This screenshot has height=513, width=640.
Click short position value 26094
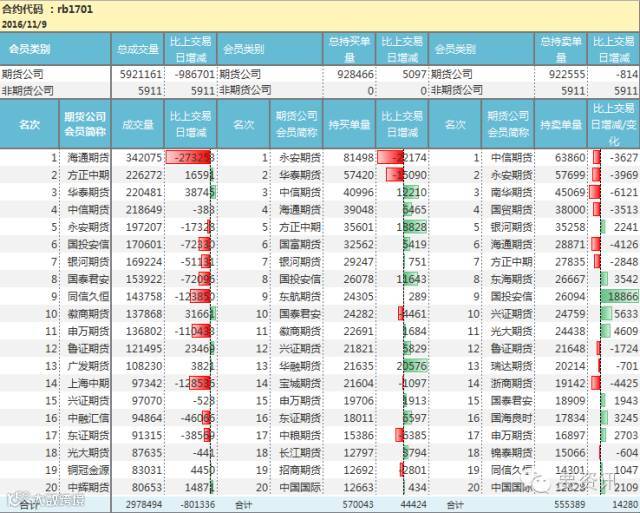(570, 296)
